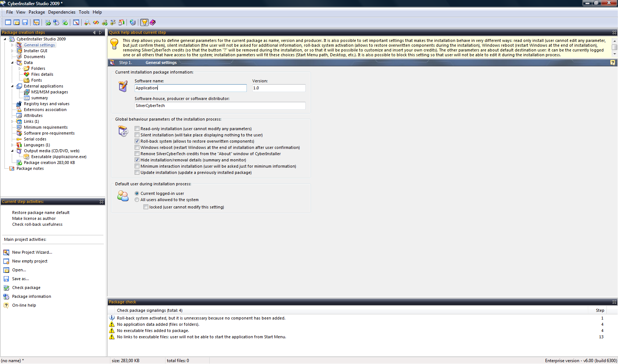Toggle the quick help lightbulb toolbar button
Image resolution: width=618 pixels, height=364 pixels.
(145, 22)
